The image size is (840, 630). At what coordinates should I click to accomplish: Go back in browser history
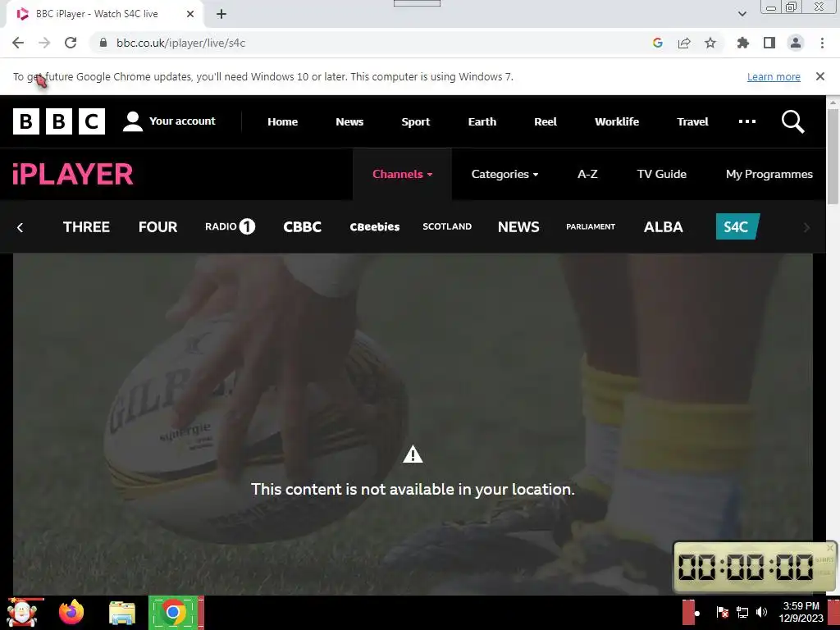point(18,43)
